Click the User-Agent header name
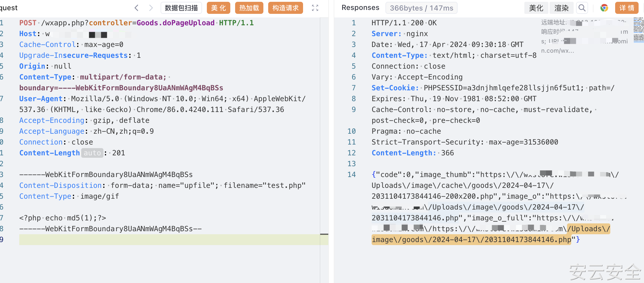This screenshot has height=283, width=644. (x=41, y=99)
